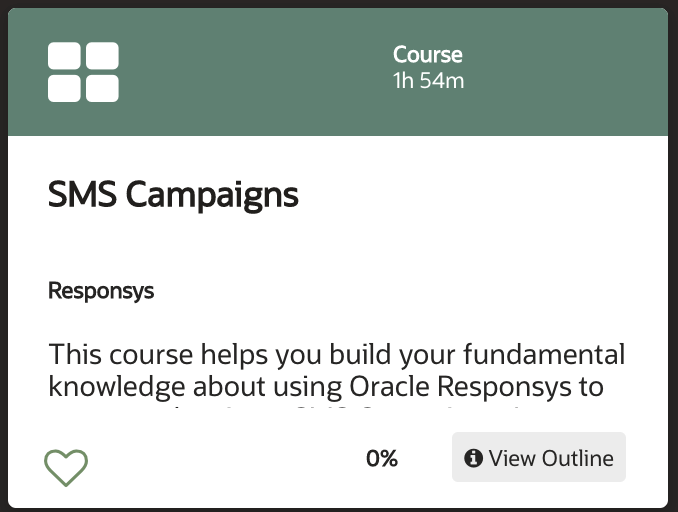
Task: Click the green card header banner
Action: point(338,72)
